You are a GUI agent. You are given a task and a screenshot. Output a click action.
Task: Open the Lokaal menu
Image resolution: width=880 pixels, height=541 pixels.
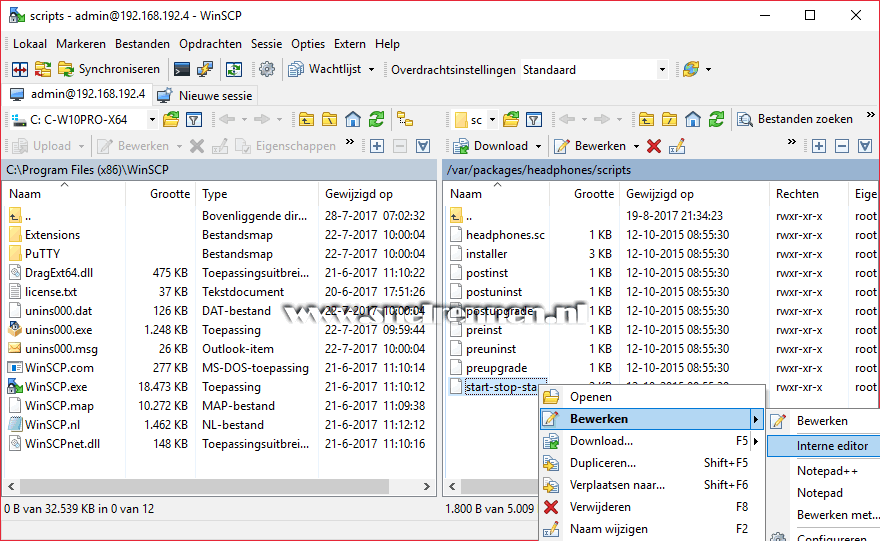click(x=30, y=44)
